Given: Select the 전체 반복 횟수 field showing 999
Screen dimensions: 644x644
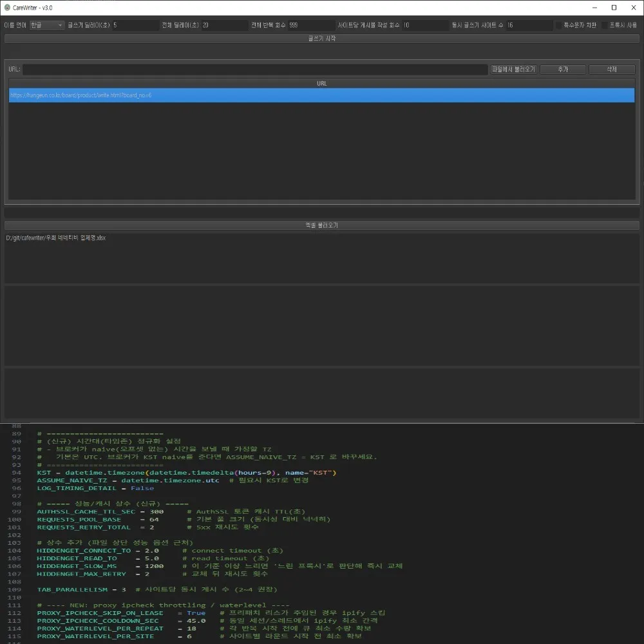Looking at the screenshot, I should point(311,25).
